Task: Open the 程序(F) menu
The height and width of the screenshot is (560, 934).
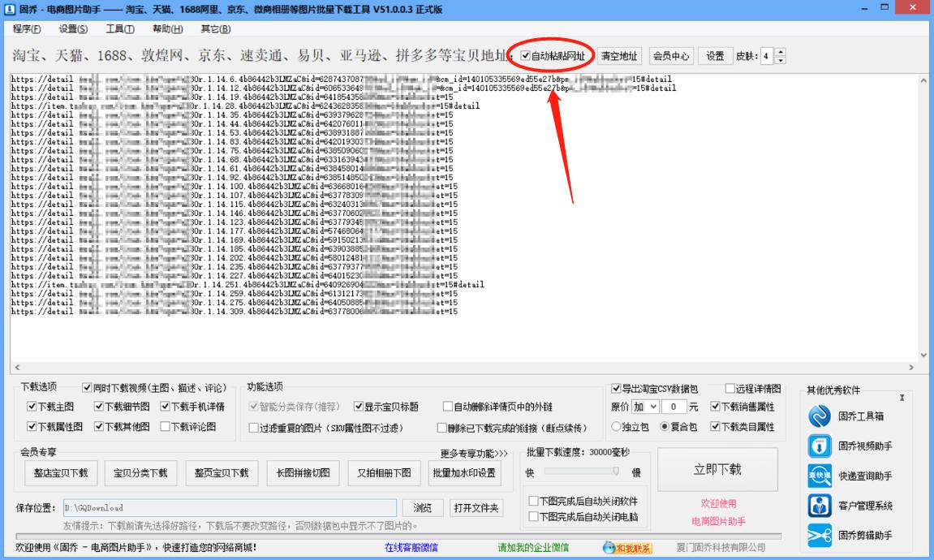Action: (x=27, y=28)
